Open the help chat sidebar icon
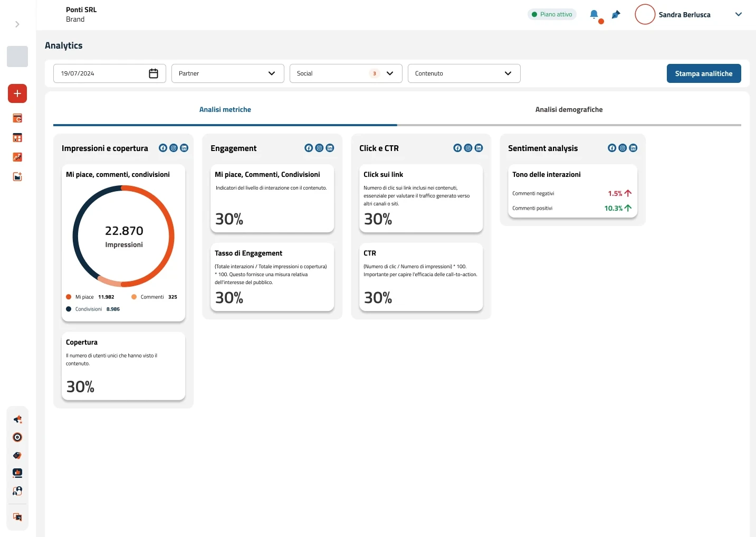The image size is (756, 537). point(17,517)
